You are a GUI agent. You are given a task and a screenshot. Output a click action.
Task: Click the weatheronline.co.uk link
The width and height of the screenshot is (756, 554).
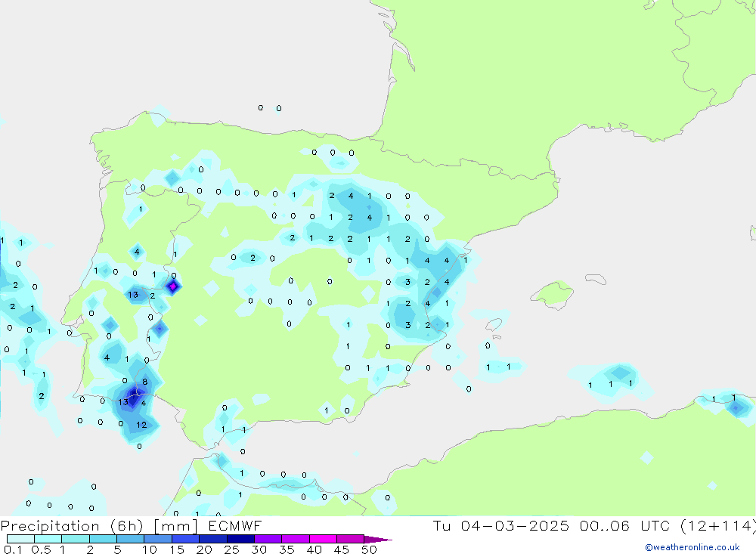(x=692, y=547)
